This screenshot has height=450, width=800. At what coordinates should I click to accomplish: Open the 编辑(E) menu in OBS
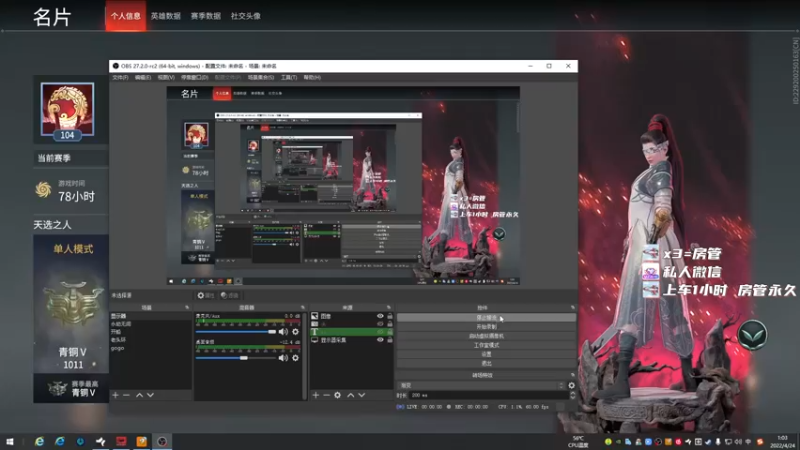tap(143, 78)
